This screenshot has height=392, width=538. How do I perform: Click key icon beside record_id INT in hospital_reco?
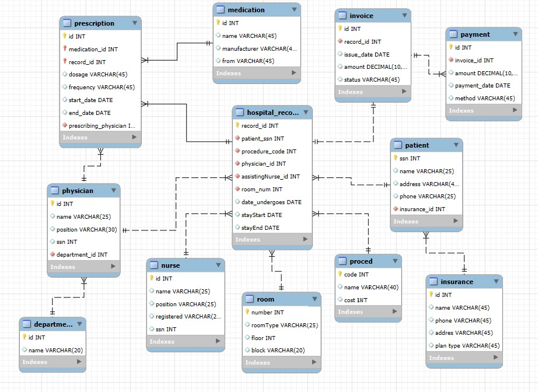point(237,125)
